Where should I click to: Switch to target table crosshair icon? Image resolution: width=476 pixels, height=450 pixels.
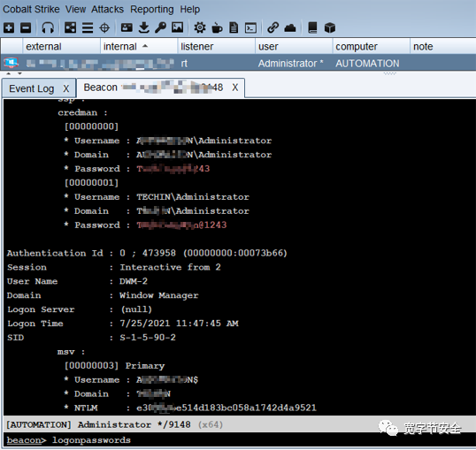click(104, 28)
